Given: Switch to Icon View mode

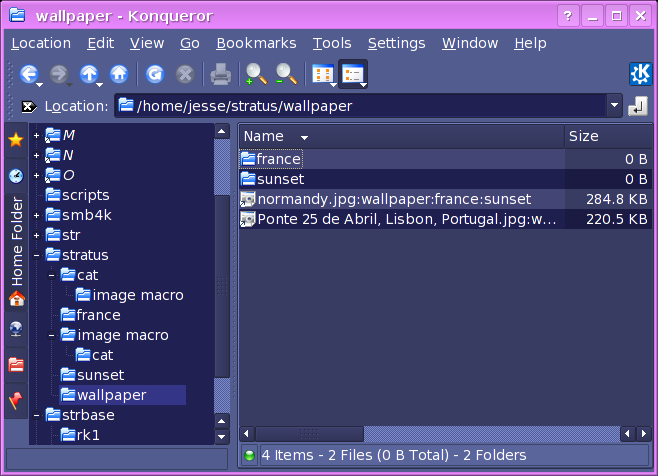Looking at the screenshot, I should pos(322,74).
